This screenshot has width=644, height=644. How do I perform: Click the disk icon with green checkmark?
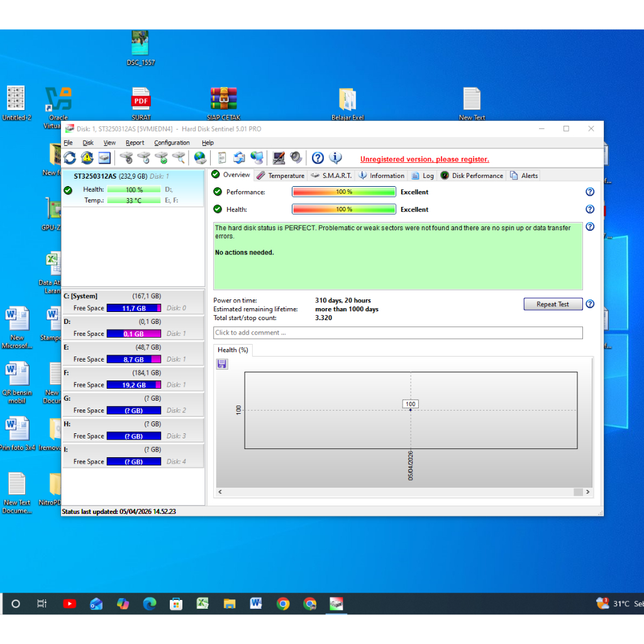pos(162,158)
